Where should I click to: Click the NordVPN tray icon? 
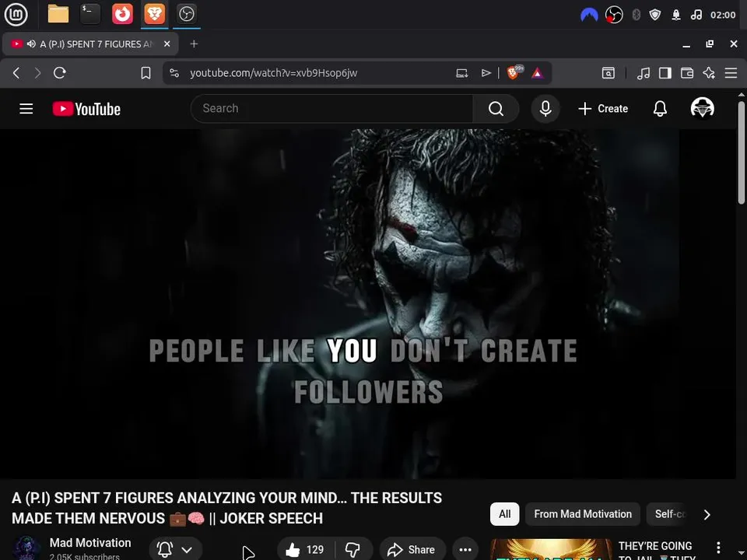589,15
